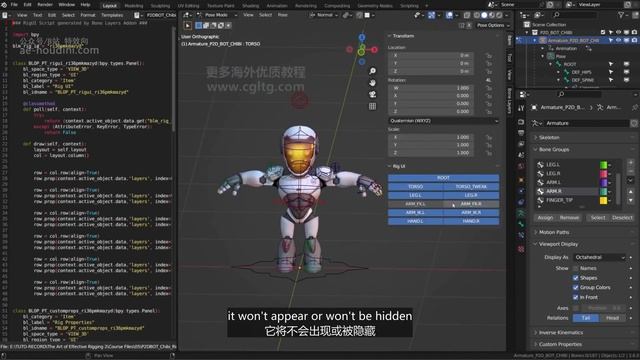
Task: Click the blue Z axis gizmo ball
Action: tap(362, 38)
